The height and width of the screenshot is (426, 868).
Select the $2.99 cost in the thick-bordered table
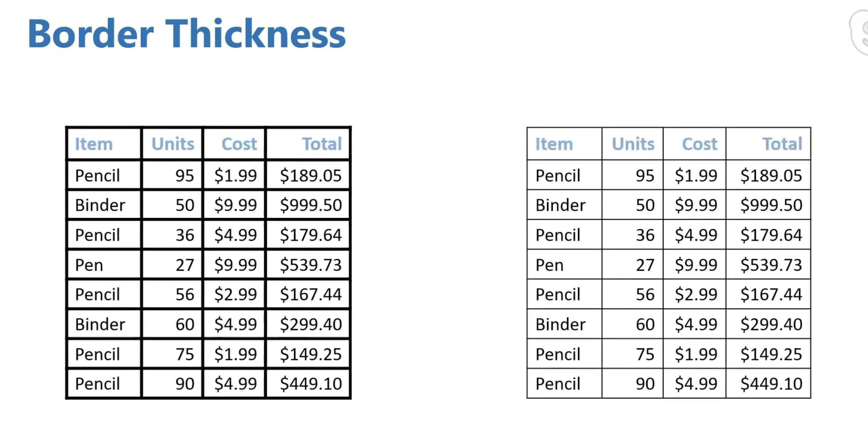click(x=236, y=294)
